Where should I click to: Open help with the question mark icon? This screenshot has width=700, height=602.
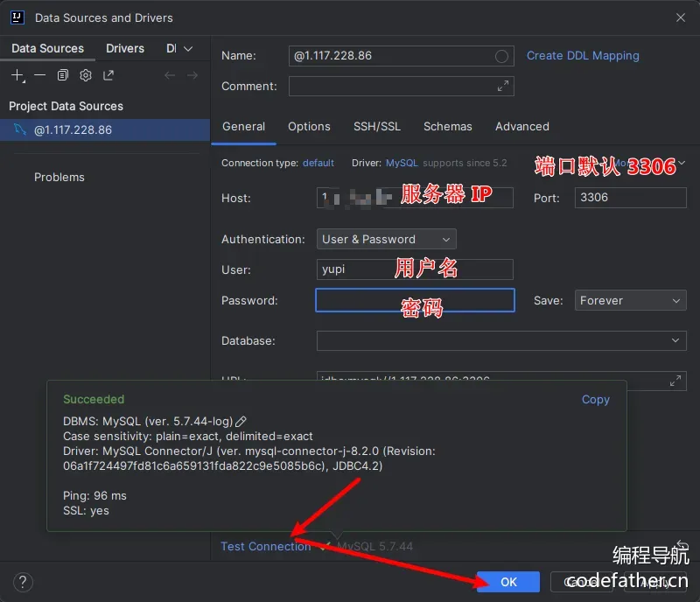[24, 582]
